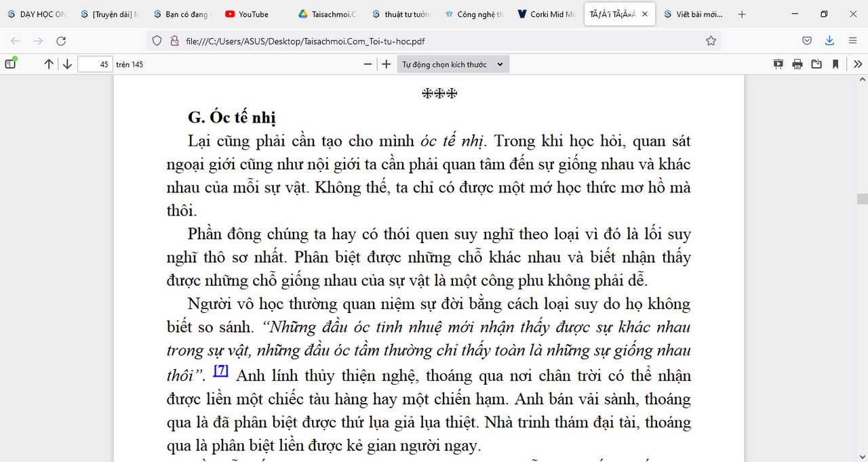Go forward in browser history
This screenshot has height=462, width=868.
tap(39, 41)
